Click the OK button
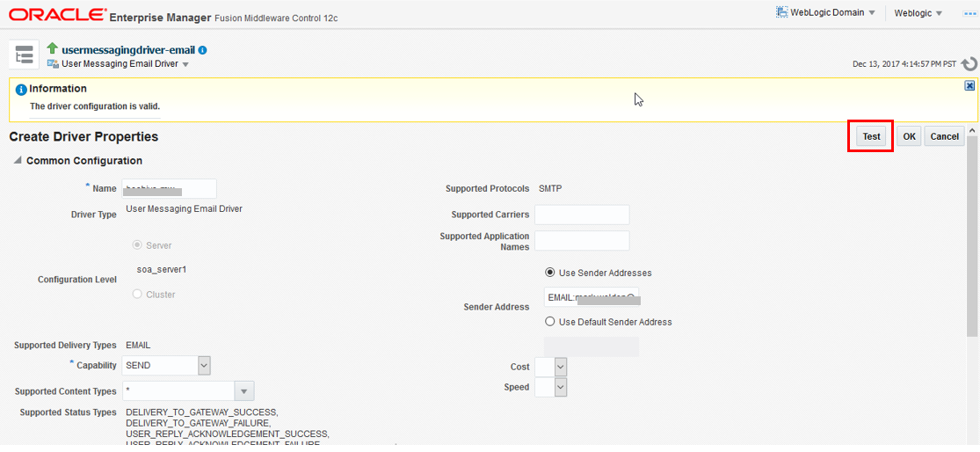This screenshot has width=980, height=452. [x=909, y=136]
